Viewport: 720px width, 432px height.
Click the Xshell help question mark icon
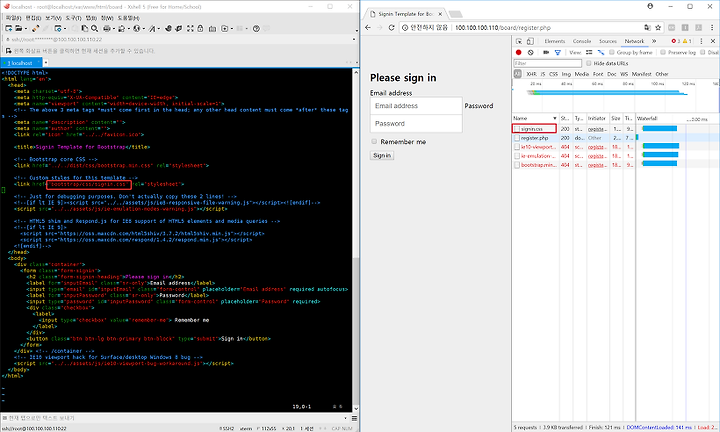point(256,28)
